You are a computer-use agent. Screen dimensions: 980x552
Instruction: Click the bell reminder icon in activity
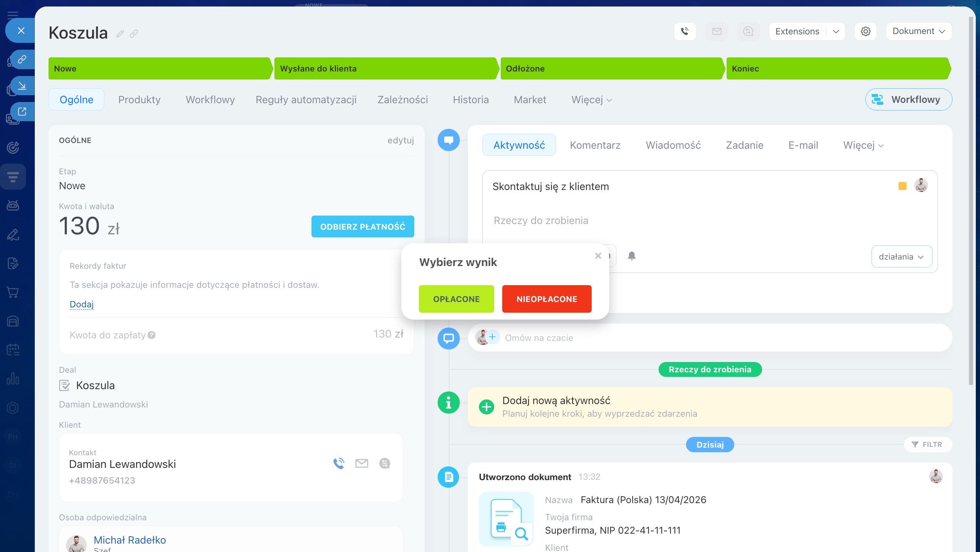(631, 256)
